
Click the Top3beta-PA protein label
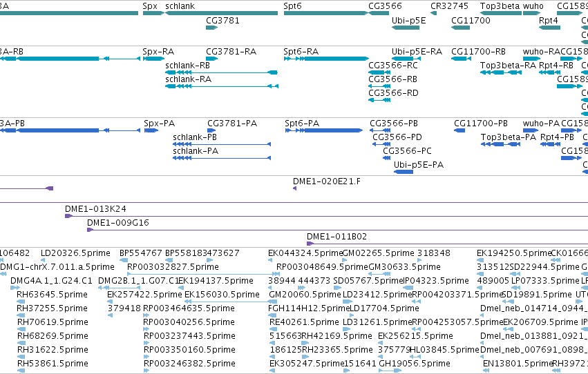tap(509, 137)
